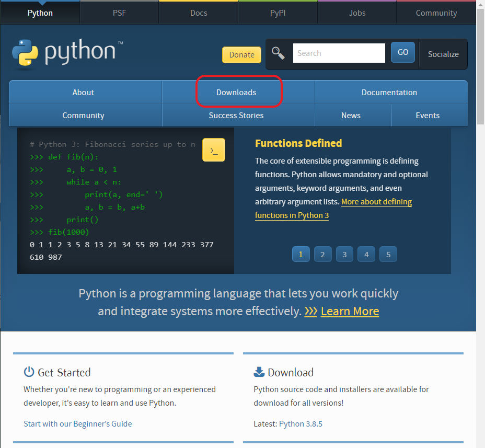Viewport: 485px width, 448px height.
Task: Click the power icon beside Get Started
Action: click(x=29, y=372)
